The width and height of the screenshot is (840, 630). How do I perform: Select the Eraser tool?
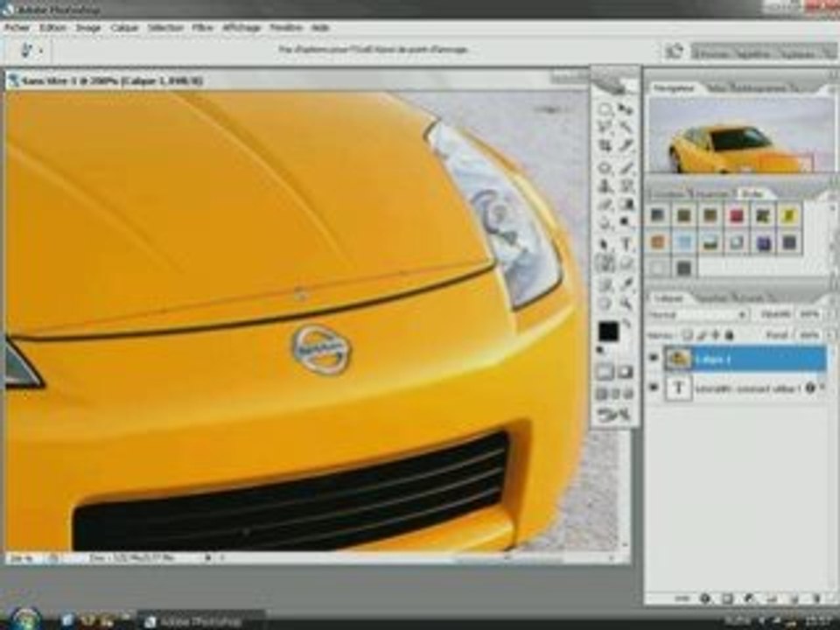pos(605,205)
